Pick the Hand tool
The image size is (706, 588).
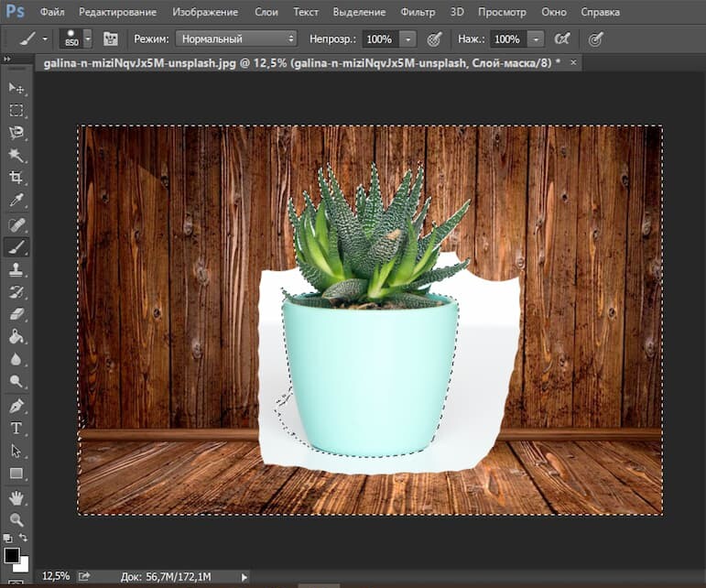pyautogui.click(x=16, y=497)
